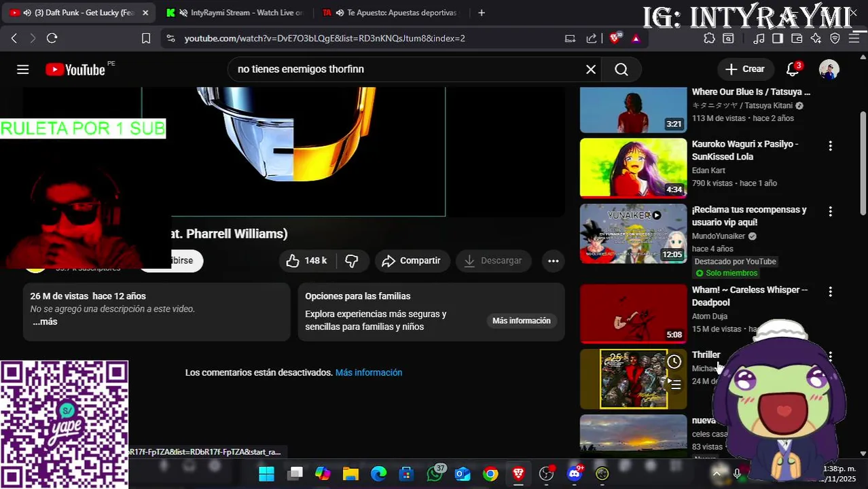Screen dimensions: 868x489
Task: Close the Daft Punk browser tab
Action: pos(145,12)
